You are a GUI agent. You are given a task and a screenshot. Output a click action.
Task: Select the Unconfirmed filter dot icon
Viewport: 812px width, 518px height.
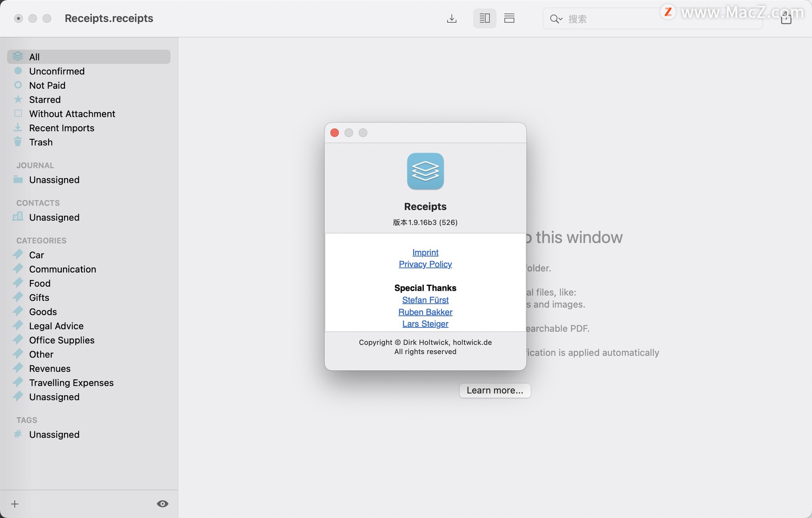click(x=18, y=71)
